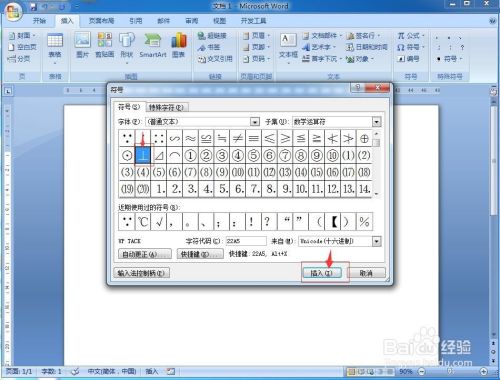The height and width of the screenshot is (380, 500).
Task: Switch to the References (引用) tab
Action: click(136, 21)
